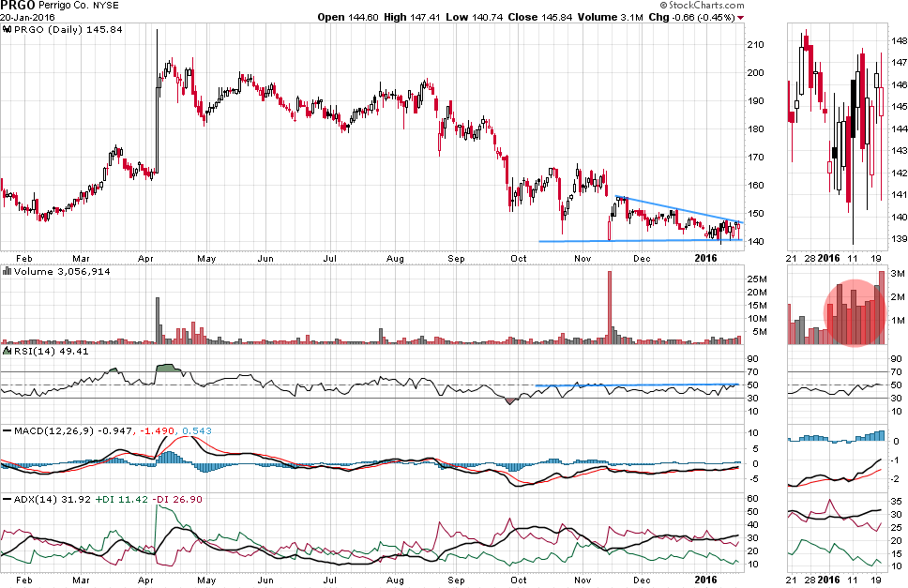Viewport: 908px width, 588px height.
Task: Select the PRGO ticker symbol in header
Action: click(18, 6)
